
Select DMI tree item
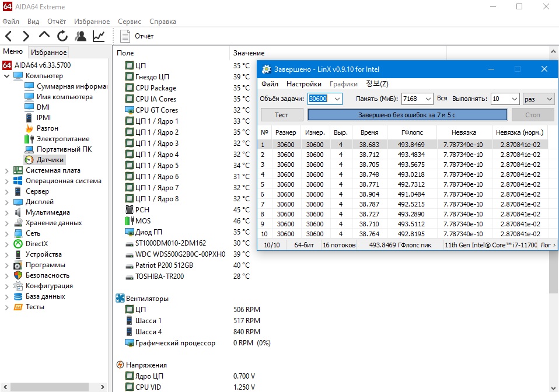click(43, 107)
